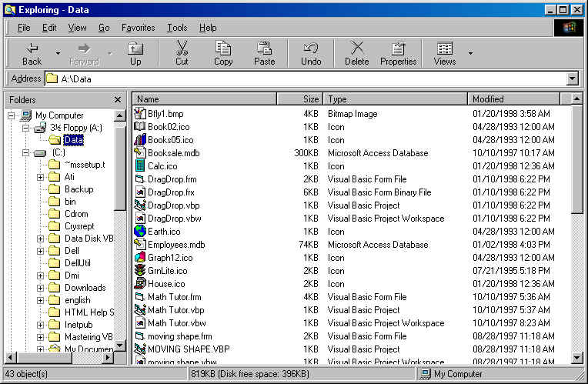This screenshot has width=588, height=384.
Task: Select the Booksale.mdb database icon
Action: [x=140, y=152]
